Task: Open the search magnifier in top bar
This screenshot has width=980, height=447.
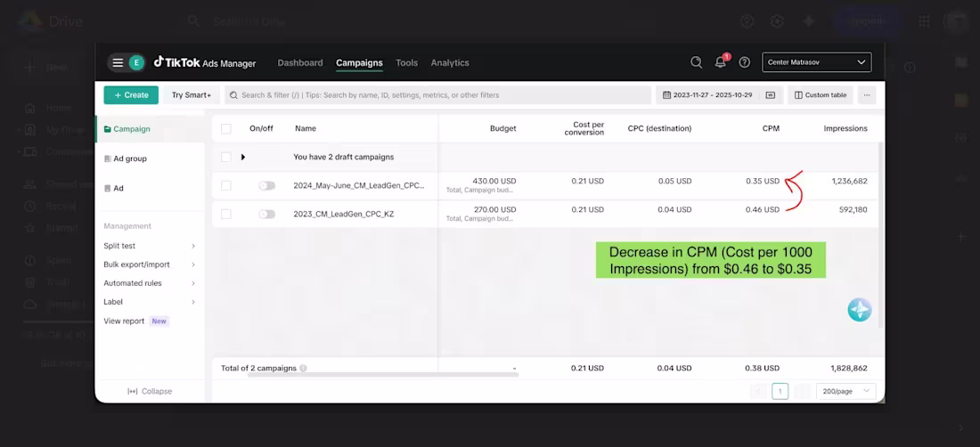Action: pos(697,62)
